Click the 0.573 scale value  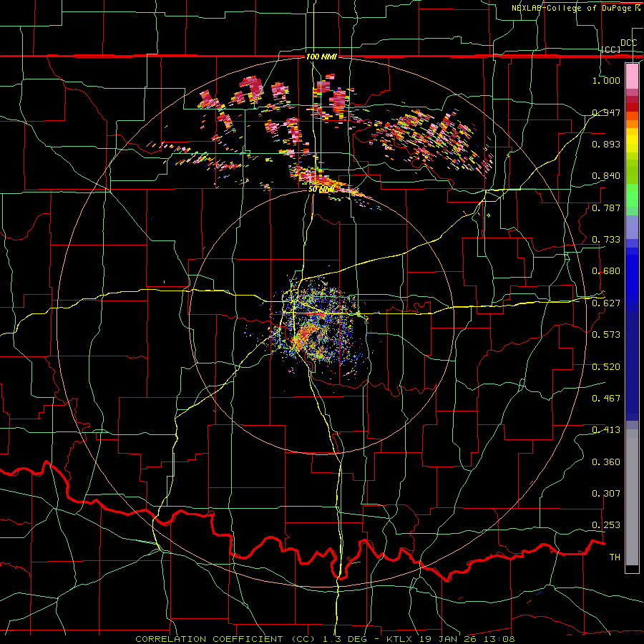pos(606,335)
